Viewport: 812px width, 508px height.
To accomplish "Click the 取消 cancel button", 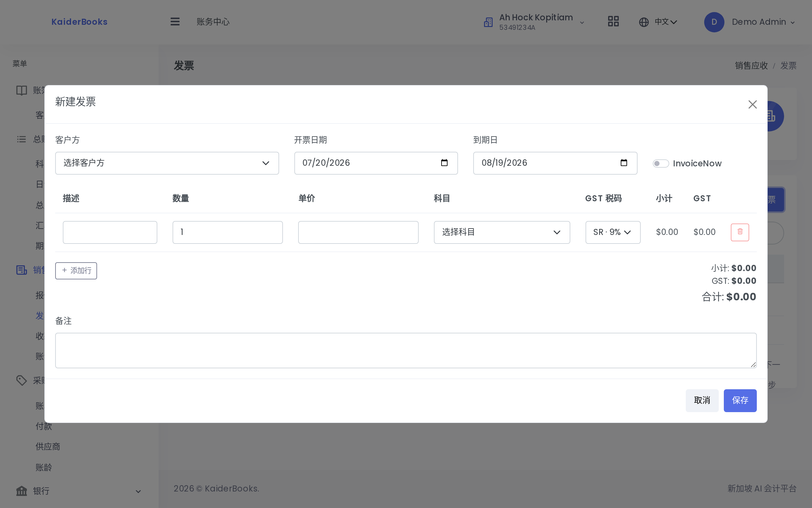I will tap(702, 400).
